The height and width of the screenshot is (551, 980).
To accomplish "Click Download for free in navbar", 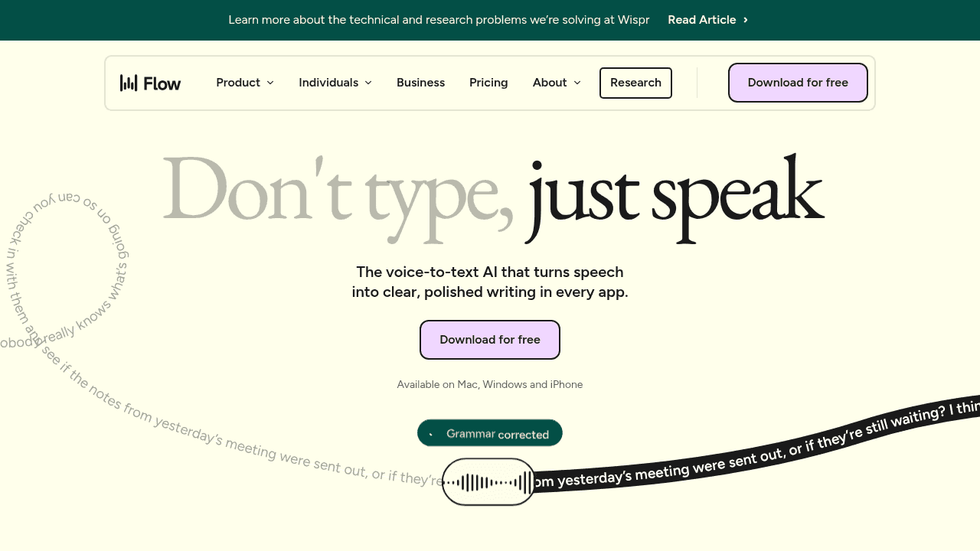I will pos(798,83).
